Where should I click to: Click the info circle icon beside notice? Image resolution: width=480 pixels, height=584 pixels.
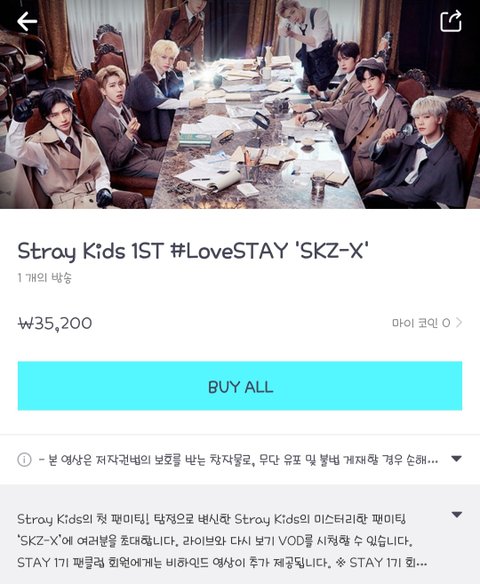24,460
